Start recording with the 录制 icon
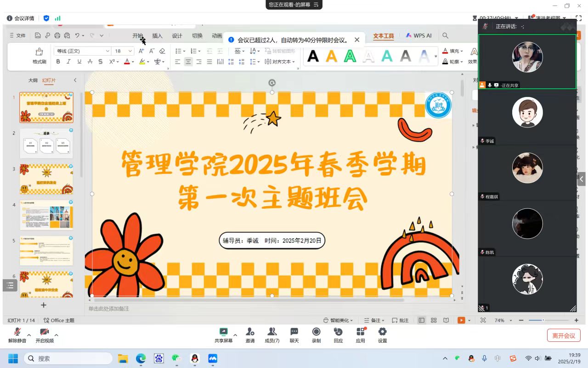Viewport: 588px width, 368px height. 316,332
